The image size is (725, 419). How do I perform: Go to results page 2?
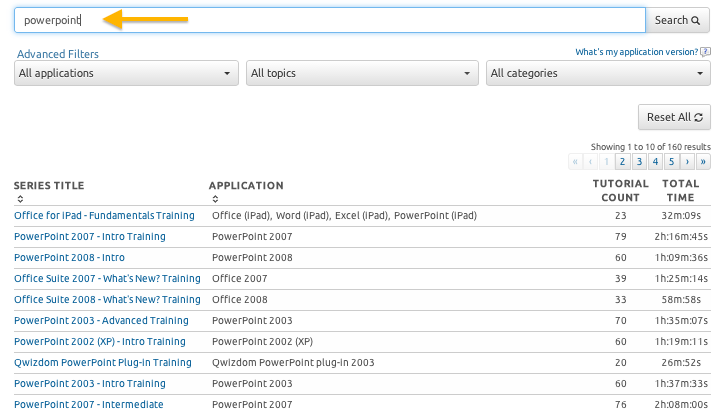tap(622, 161)
